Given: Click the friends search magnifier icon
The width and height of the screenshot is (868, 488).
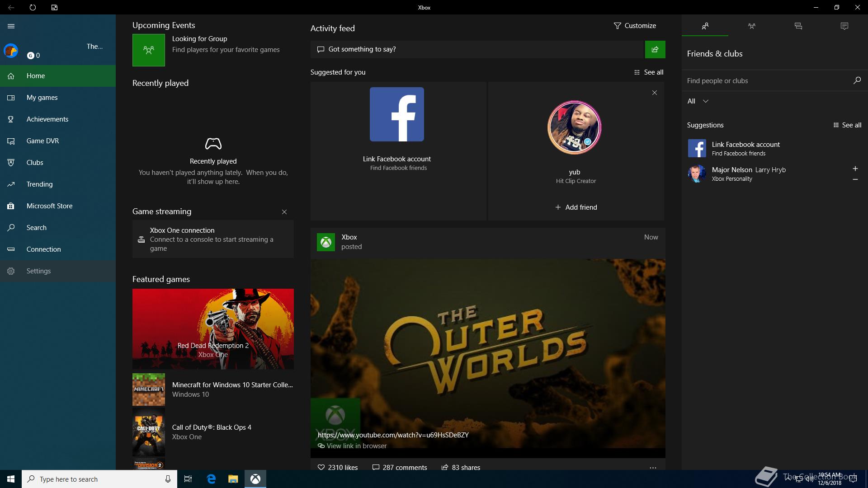Looking at the screenshot, I should coord(857,80).
